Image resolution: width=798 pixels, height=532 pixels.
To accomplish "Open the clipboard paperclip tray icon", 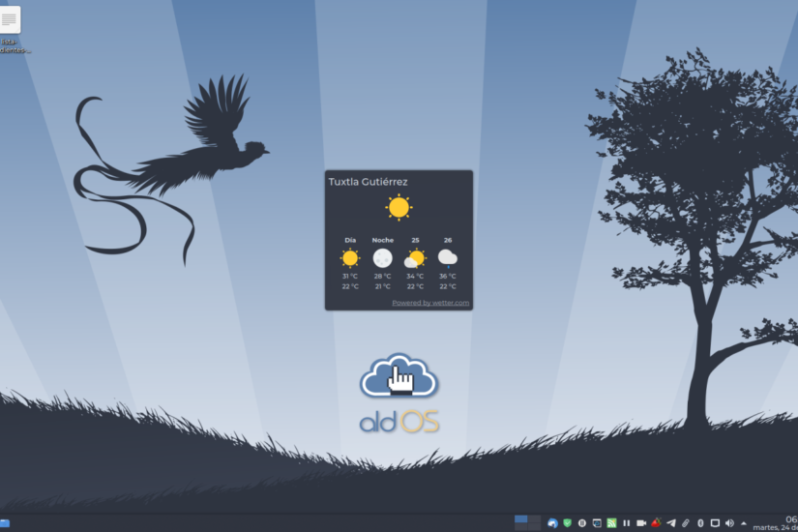I will pyautogui.click(x=686, y=523).
